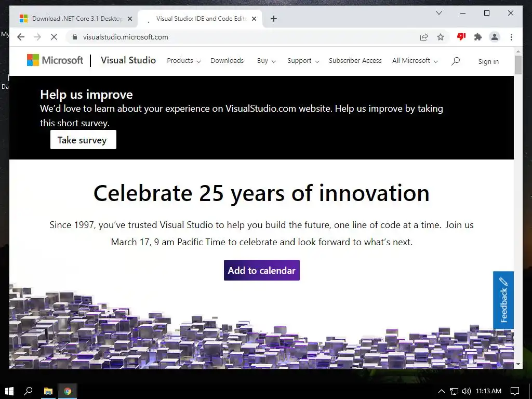Viewport: 532px width, 399px height.
Task: Close the Visual Studio IDE tab
Action: point(254,19)
